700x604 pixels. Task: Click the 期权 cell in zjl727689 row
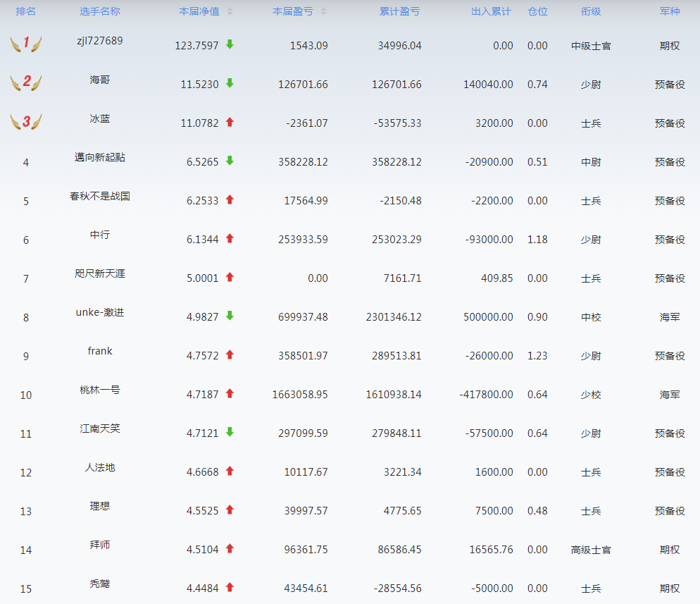pyautogui.click(x=670, y=46)
